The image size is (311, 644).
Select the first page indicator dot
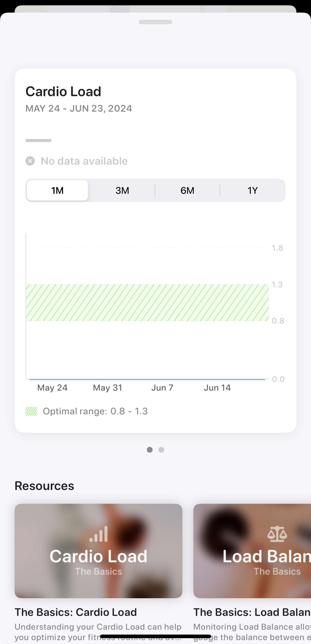pyautogui.click(x=150, y=450)
